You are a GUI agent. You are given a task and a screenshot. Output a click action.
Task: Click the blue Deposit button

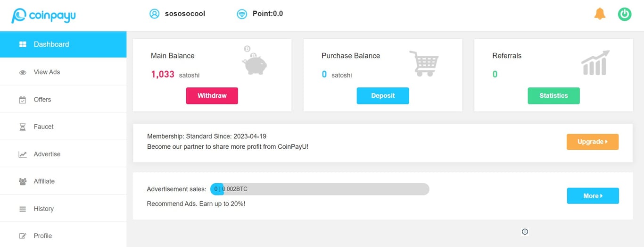(x=383, y=95)
